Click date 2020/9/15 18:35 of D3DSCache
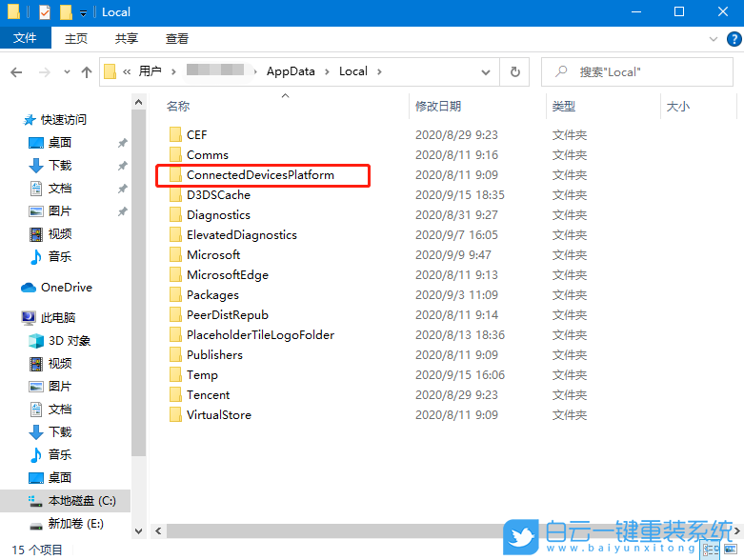Screen dimensions: 744x560 460,195
